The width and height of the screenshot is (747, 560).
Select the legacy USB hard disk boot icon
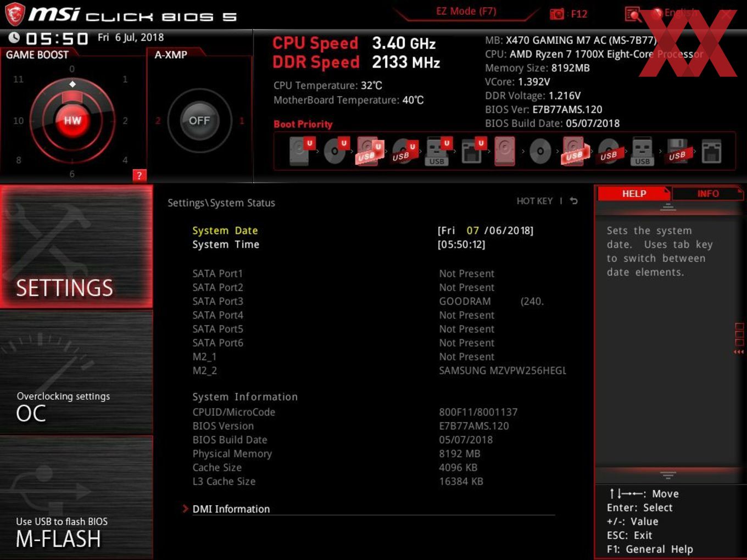pos(574,151)
